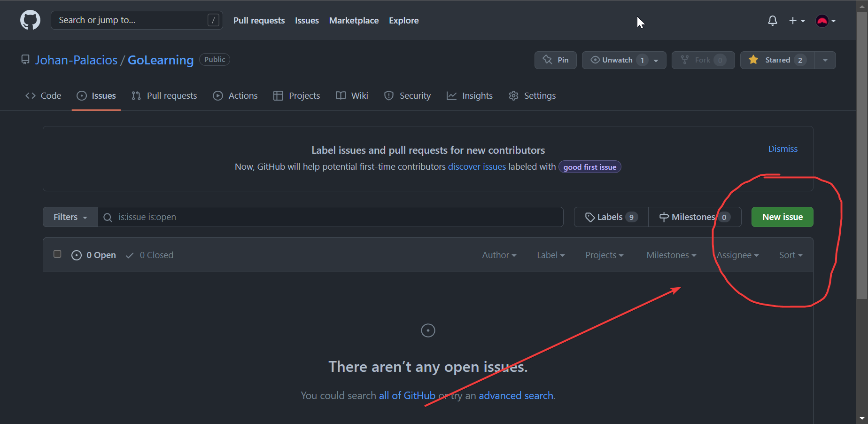
Task: Switch to the repository Pull requests tab
Action: pos(164,96)
